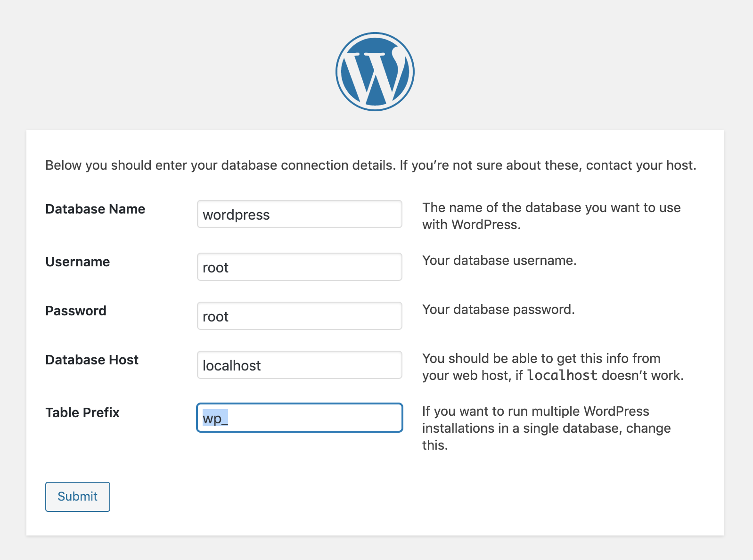Click 'Your database username.' description

point(499,260)
